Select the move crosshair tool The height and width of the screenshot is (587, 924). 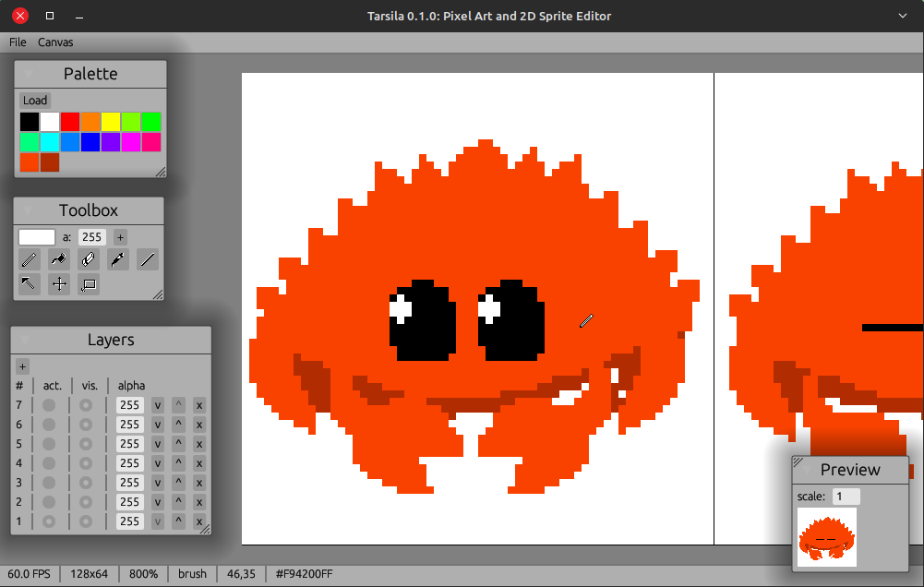[x=59, y=284]
